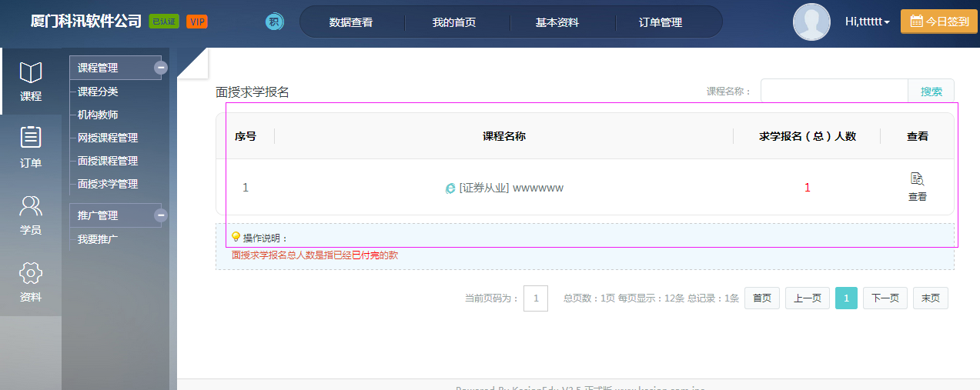Go to 下一页 in pagination
This screenshot has height=390, width=980.
tap(885, 298)
